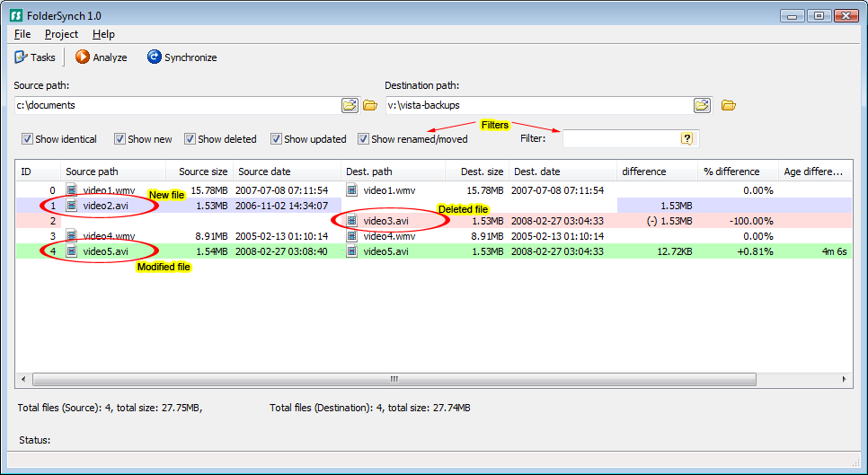The width and height of the screenshot is (868, 475).
Task: Click the scrollbar right arrow
Action: 845,379
